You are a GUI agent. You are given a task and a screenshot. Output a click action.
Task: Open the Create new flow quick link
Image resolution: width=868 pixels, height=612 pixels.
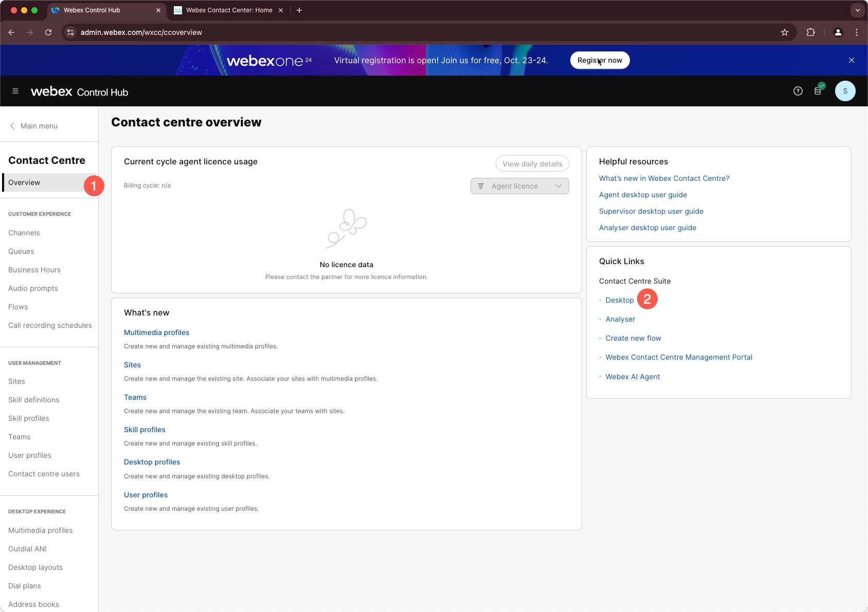pos(633,338)
